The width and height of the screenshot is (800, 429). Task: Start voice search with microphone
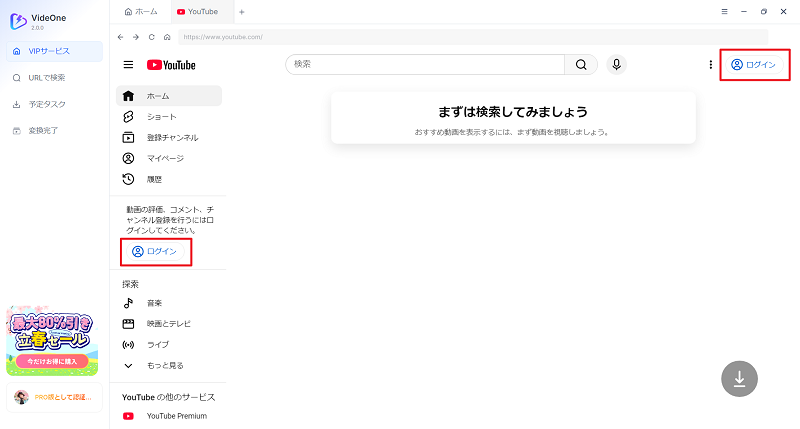[616, 64]
